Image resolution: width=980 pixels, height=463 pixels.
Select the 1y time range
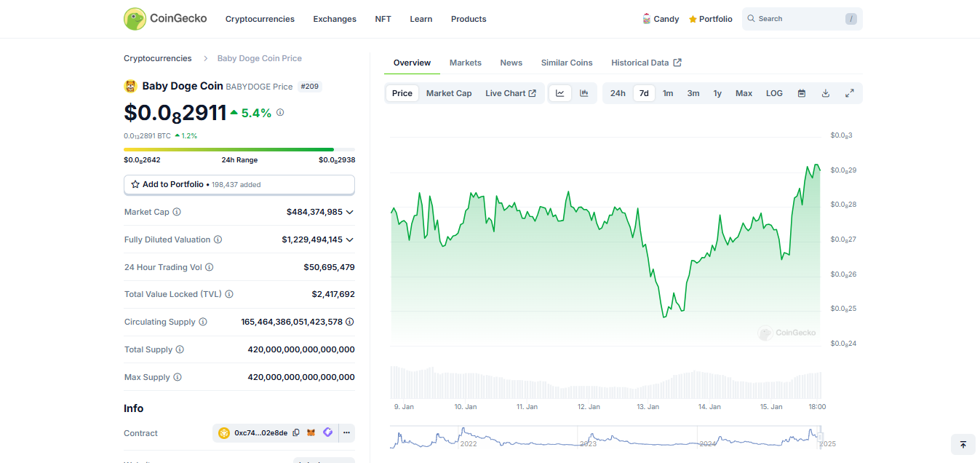pyautogui.click(x=717, y=93)
